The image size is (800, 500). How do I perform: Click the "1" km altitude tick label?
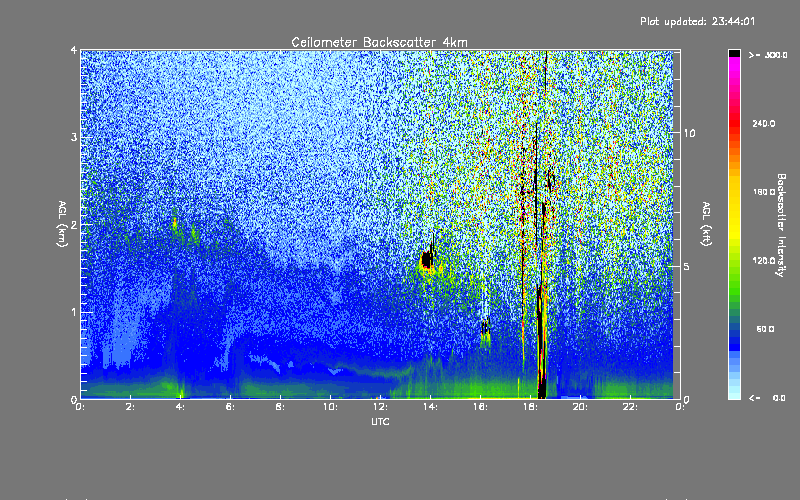pyautogui.click(x=74, y=312)
